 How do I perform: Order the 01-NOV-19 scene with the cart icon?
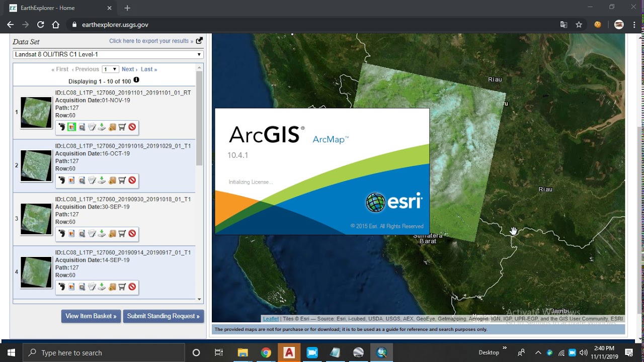122,127
